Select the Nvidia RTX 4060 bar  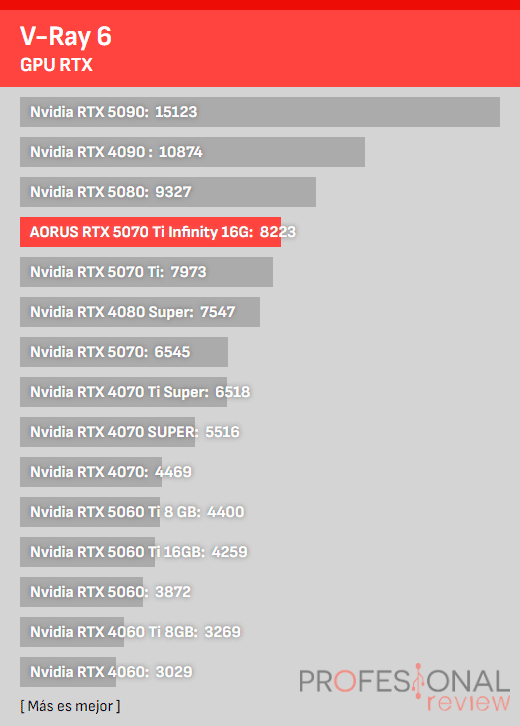pos(68,672)
